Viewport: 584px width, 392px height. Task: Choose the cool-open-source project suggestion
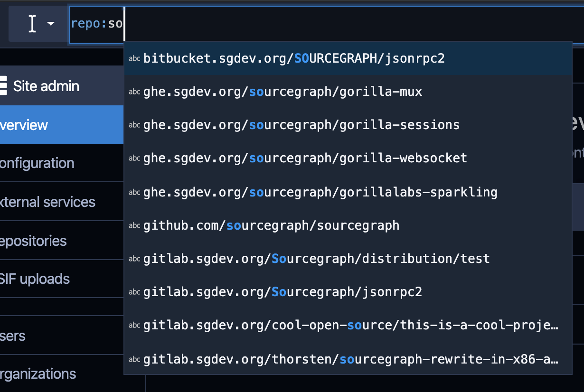coord(348,325)
